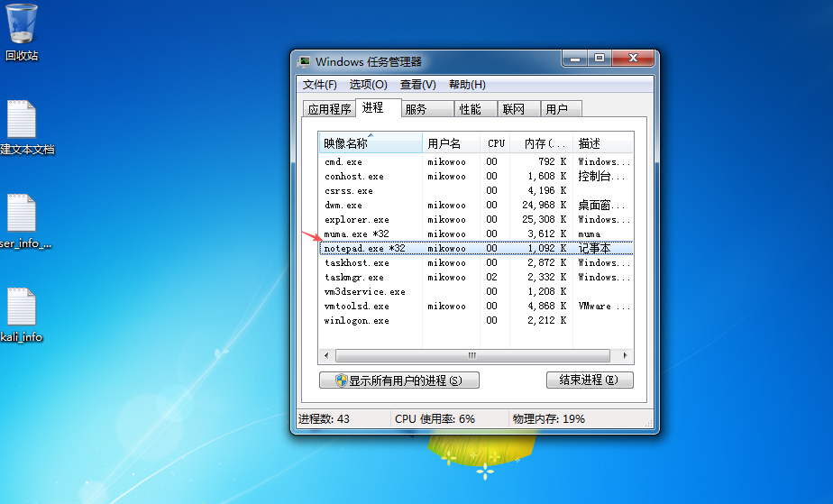833x504 pixels.
Task: Sort by 用户名 column header
Action: pos(451,142)
